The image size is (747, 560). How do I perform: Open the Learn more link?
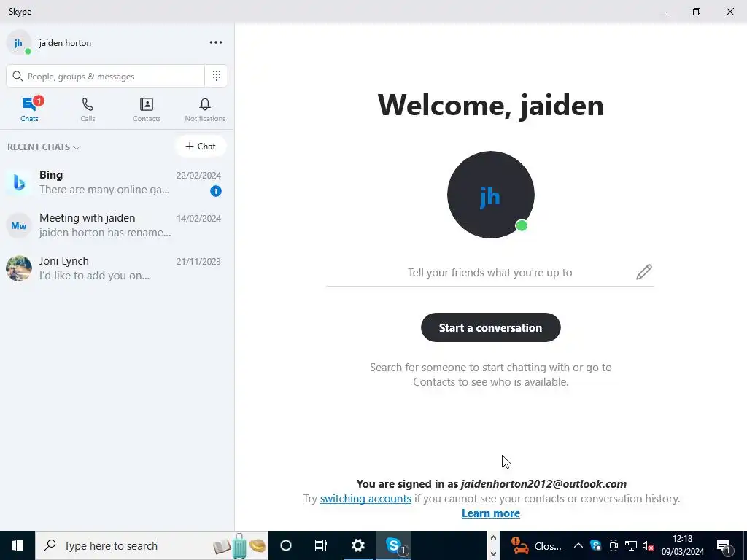tap(491, 513)
